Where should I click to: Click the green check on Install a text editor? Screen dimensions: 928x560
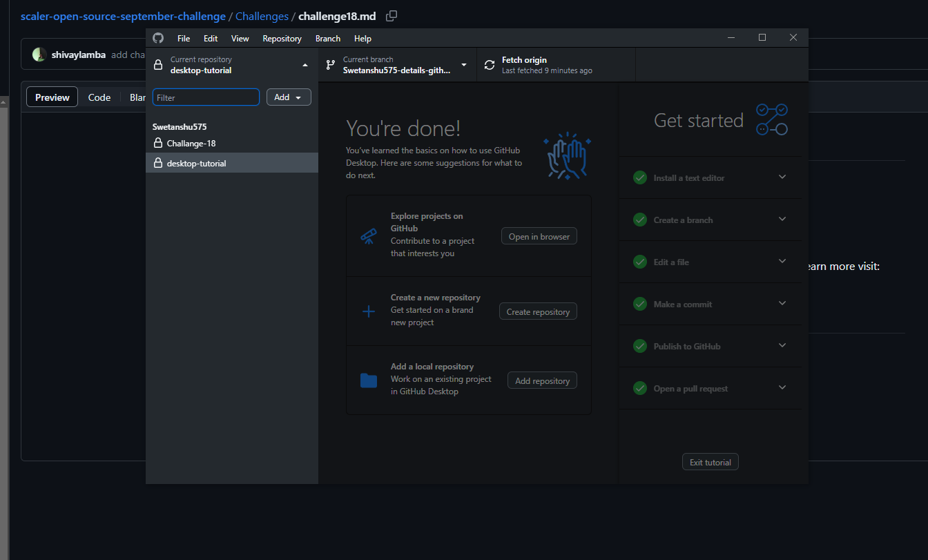click(639, 177)
